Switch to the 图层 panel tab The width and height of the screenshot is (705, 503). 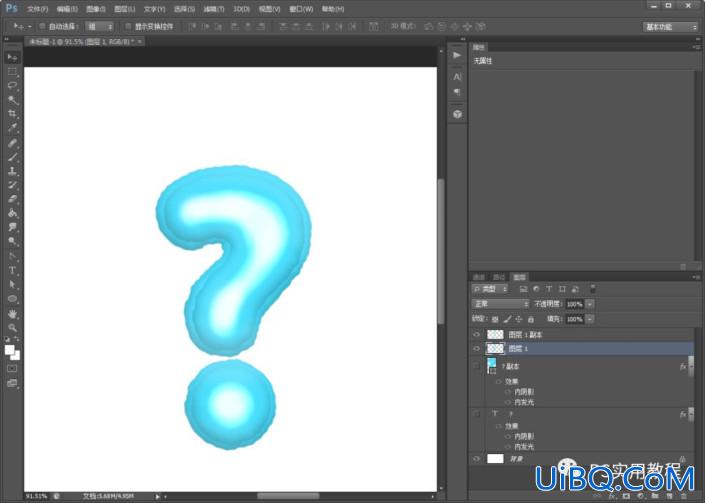pyautogui.click(x=519, y=277)
